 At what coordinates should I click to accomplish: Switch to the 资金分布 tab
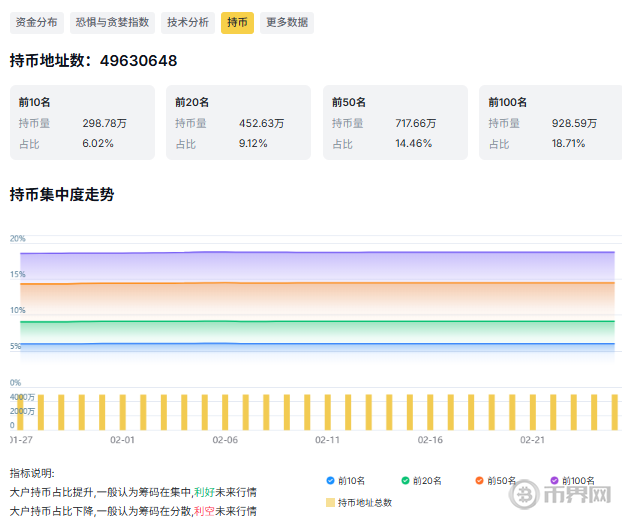click(x=36, y=23)
